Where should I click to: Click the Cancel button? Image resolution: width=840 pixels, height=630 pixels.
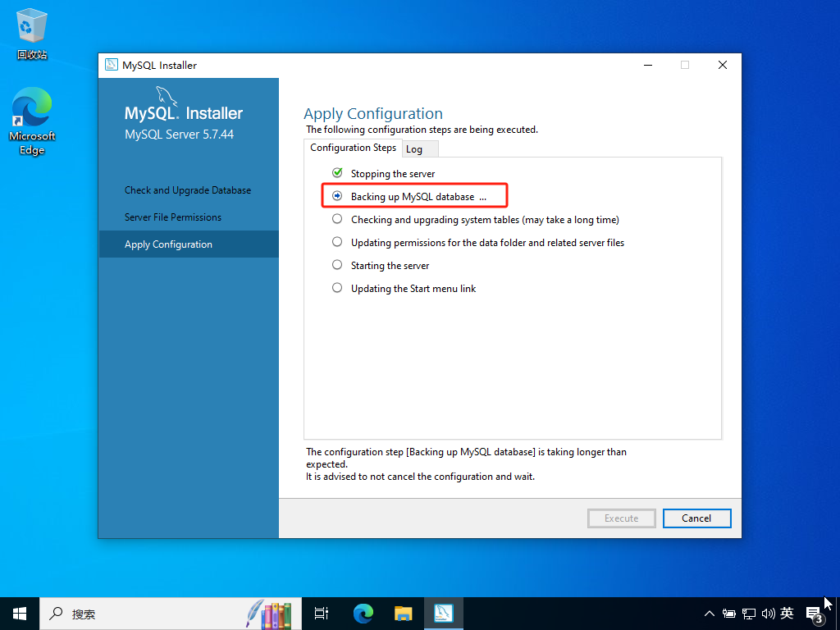[x=696, y=518]
